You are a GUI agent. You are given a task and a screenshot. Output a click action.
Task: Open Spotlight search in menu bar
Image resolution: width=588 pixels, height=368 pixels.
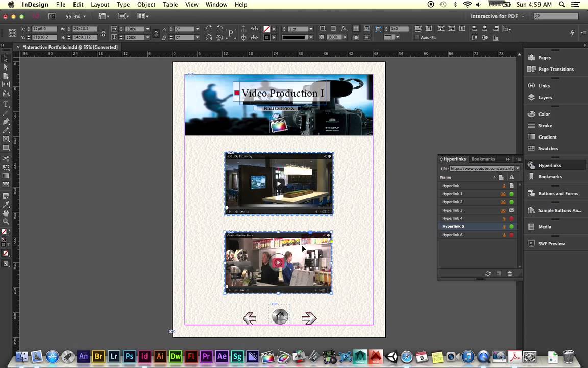coord(562,5)
